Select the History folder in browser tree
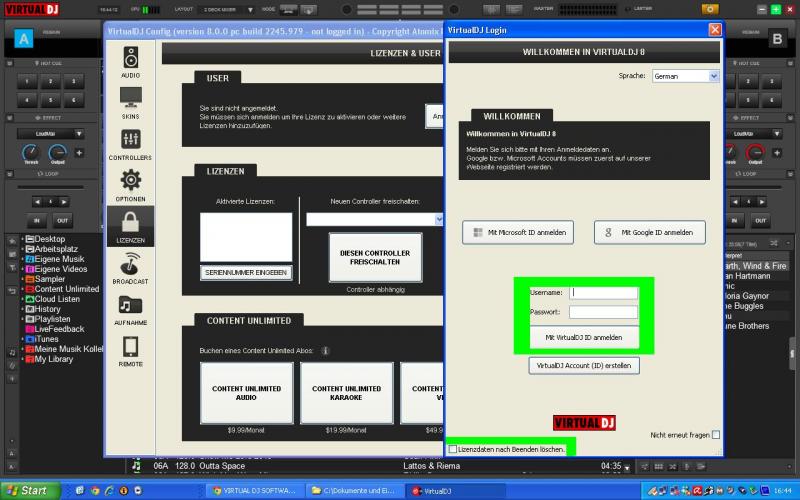 [x=48, y=309]
